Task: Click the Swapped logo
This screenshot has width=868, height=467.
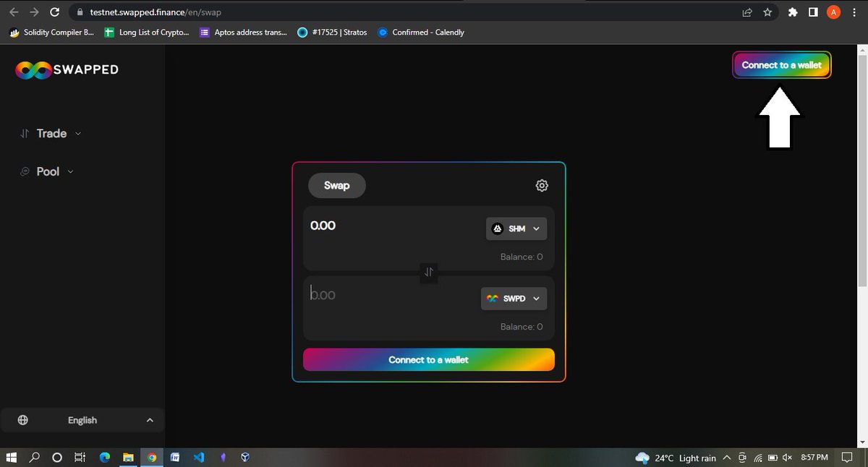Action: point(67,69)
